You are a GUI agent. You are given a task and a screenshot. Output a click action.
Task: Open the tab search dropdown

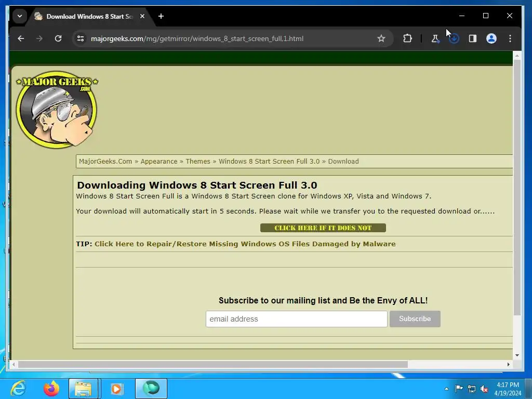click(20, 16)
